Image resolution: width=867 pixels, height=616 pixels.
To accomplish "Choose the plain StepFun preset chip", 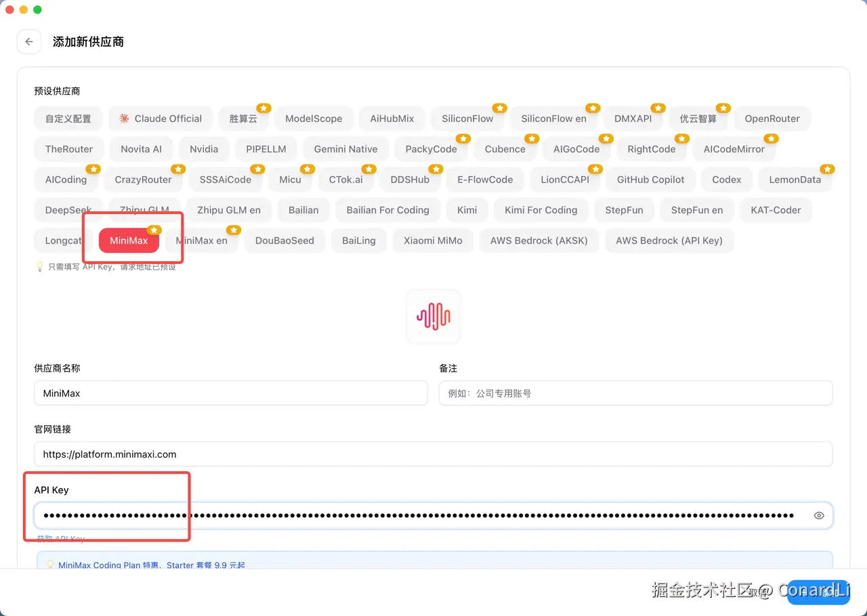I will click(625, 210).
